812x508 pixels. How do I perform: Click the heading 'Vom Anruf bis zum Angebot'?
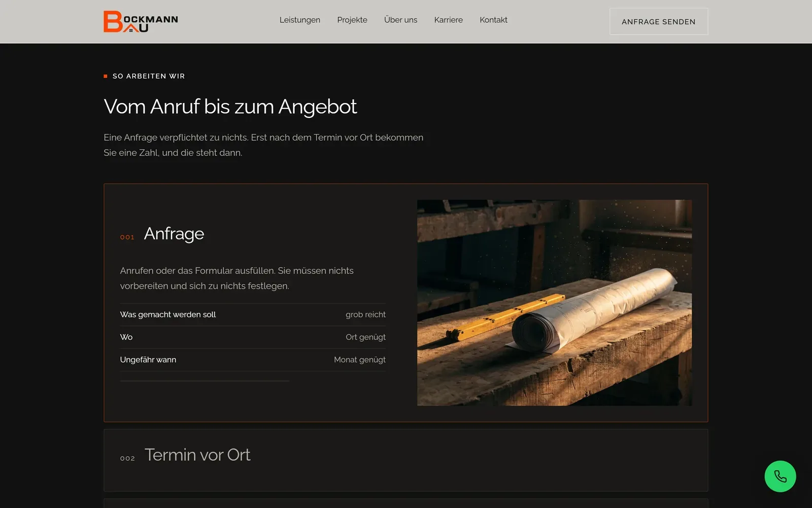(230, 107)
